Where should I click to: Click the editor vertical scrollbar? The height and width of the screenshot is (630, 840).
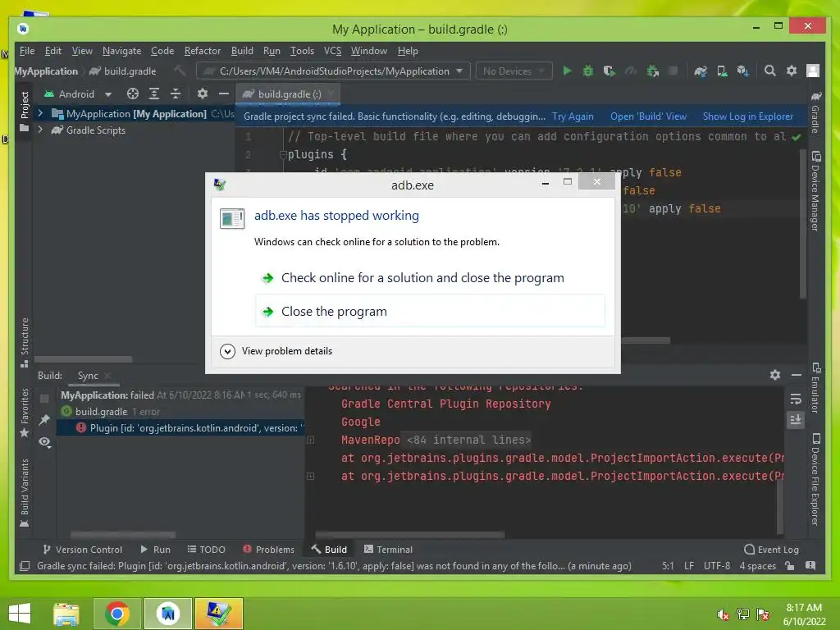pos(802,224)
